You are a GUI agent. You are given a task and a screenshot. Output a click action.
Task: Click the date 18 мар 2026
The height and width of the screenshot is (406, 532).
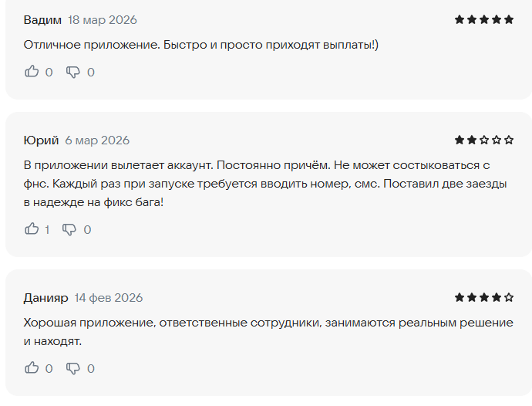[x=103, y=19]
